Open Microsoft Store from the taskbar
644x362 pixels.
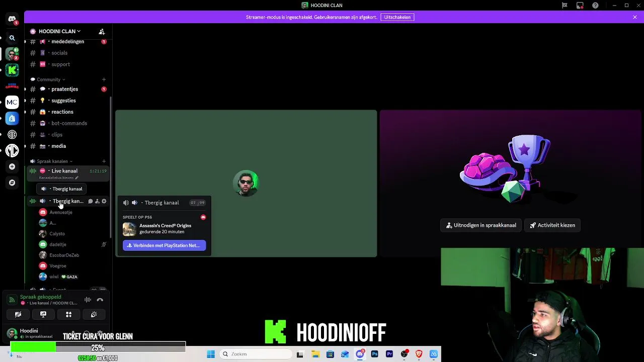point(330,354)
